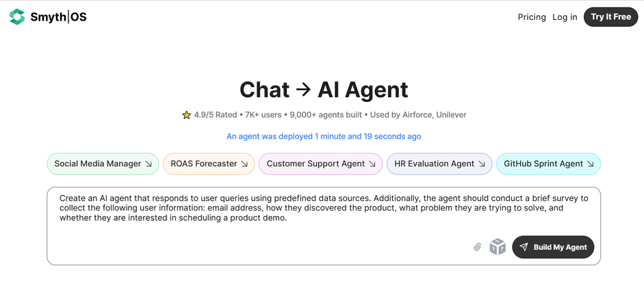Open the Log in page

click(565, 17)
